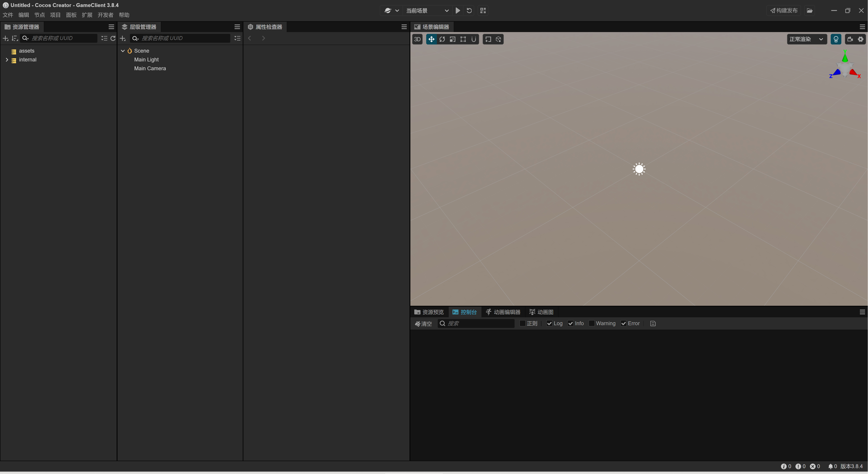Click the refresh preview icon
Viewport: 868px width, 474px height.
469,11
